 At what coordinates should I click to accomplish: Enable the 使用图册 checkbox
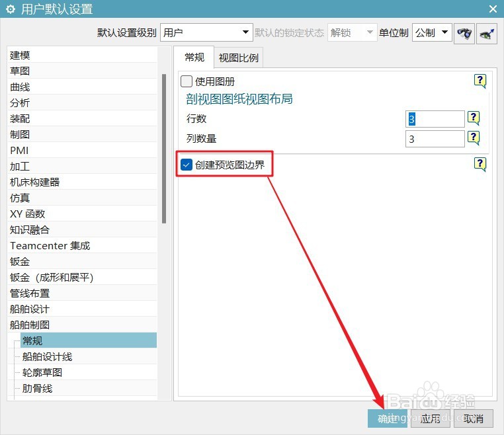point(187,81)
